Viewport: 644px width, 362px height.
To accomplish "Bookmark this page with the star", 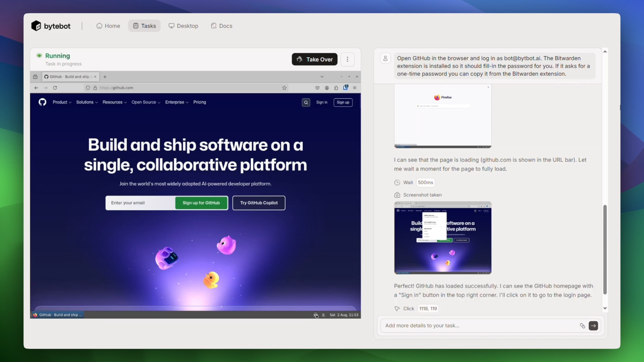I will click(x=284, y=88).
